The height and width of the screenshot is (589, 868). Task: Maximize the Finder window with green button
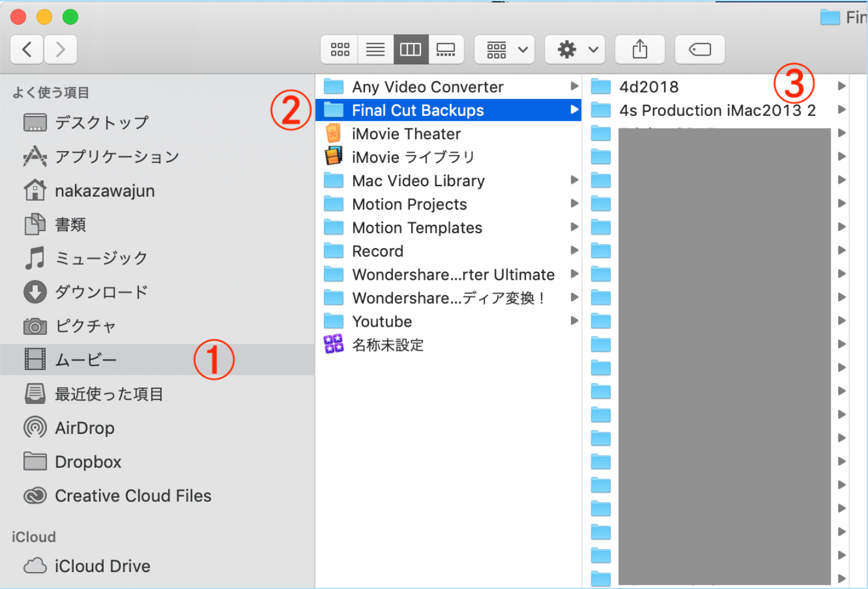pos(70,17)
